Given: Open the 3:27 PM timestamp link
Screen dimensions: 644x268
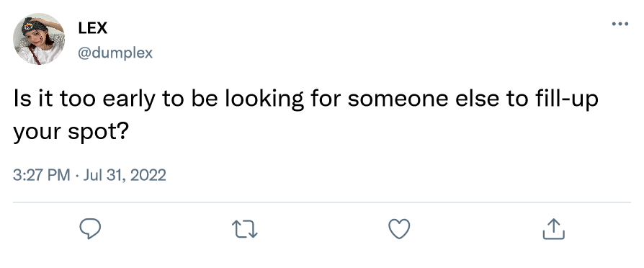Looking at the screenshot, I should click(42, 175).
